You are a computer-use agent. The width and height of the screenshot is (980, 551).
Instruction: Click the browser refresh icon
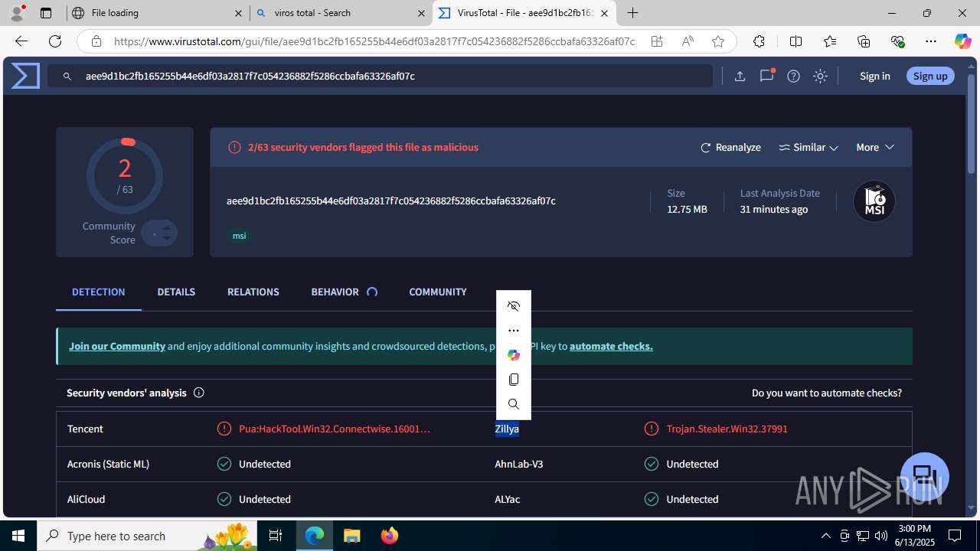(x=55, y=41)
